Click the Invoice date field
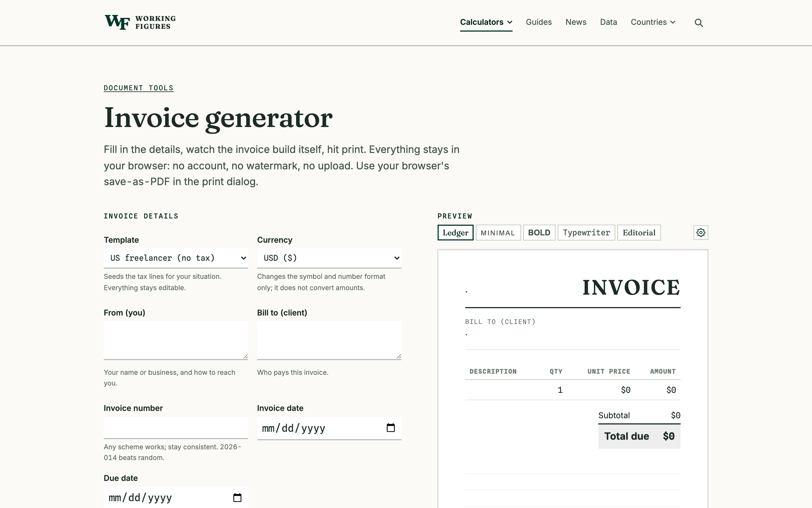This screenshot has height=508, width=812. (x=329, y=428)
